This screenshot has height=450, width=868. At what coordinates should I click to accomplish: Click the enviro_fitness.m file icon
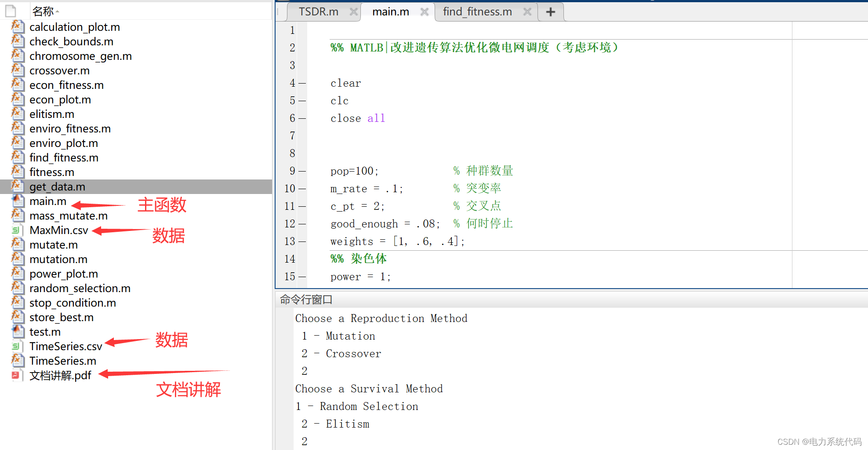[18, 128]
